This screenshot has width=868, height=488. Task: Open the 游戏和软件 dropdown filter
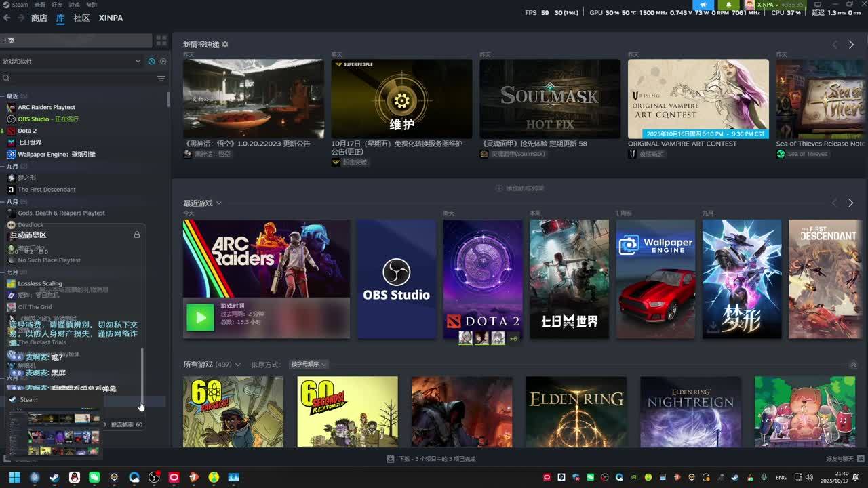(138, 62)
